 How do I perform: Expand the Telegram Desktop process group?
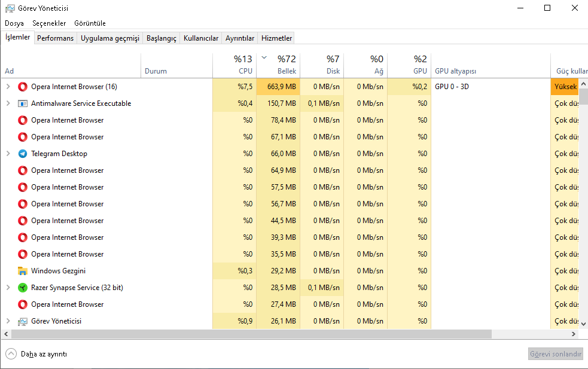coord(8,153)
